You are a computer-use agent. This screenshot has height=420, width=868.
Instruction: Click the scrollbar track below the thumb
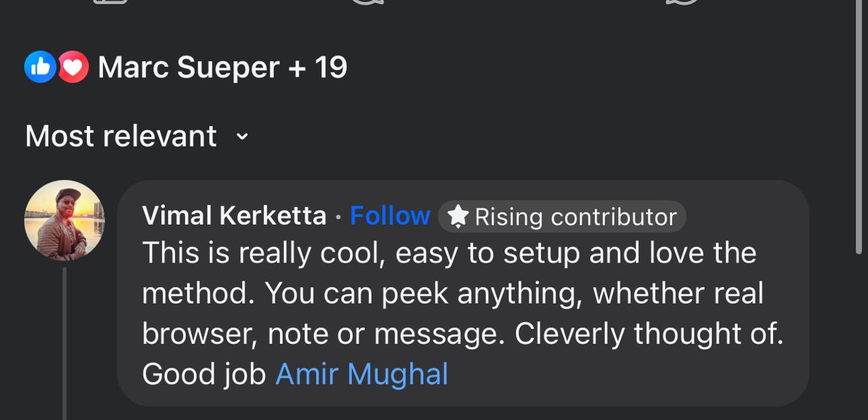859,339
